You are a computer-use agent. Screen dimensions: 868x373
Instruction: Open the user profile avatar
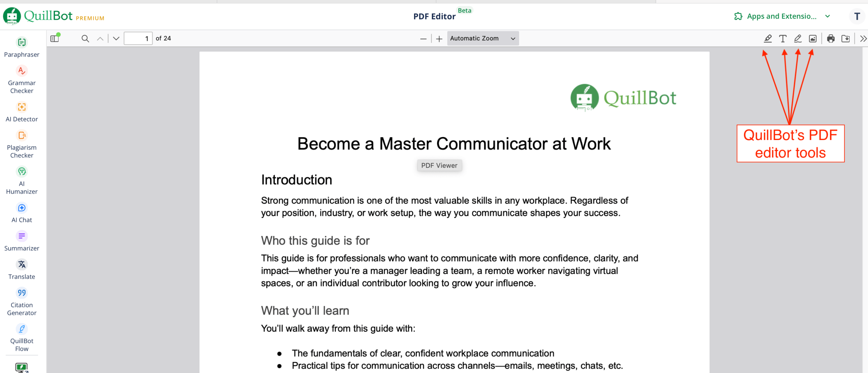click(x=857, y=16)
